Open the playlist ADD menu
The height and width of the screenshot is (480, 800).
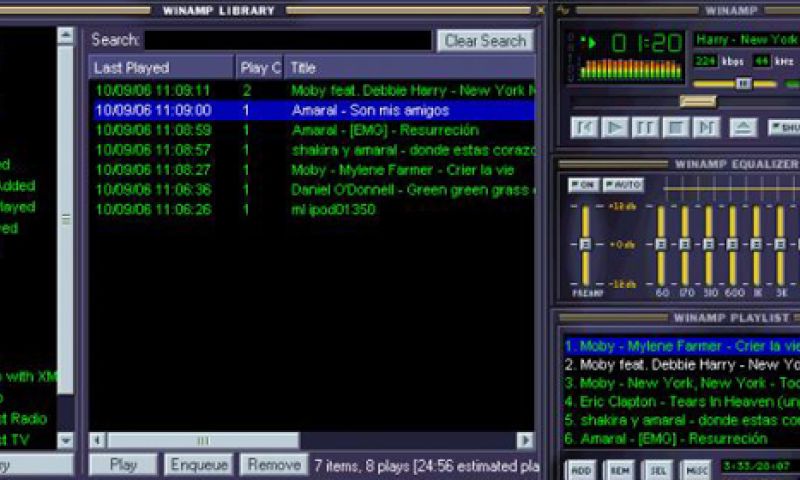pyautogui.click(x=581, y=470)
